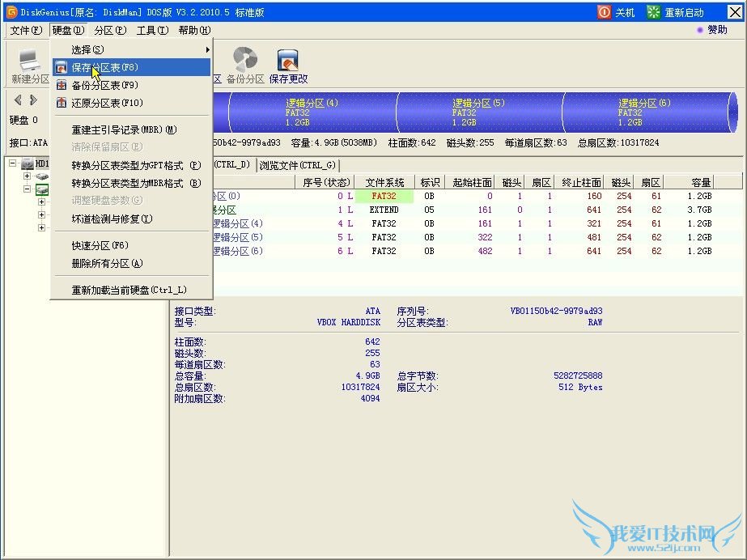The width and height of the screenshot is (747, 560).
Task: Click the 重新启动 restart icon
Action: (654, 12)
